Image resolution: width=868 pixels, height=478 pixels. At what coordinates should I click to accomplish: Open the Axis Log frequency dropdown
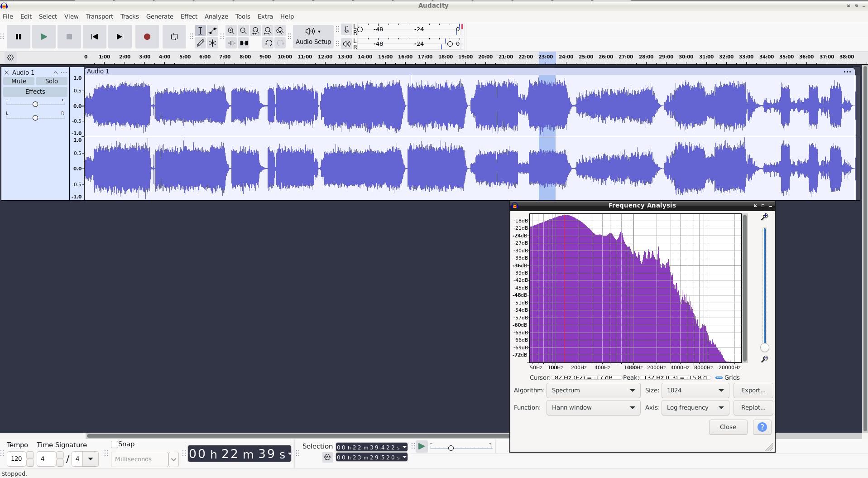tap(695, 408)
